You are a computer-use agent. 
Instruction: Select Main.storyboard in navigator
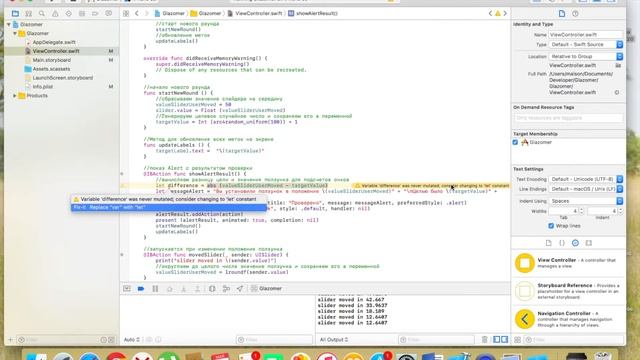[x=51, y=60]
